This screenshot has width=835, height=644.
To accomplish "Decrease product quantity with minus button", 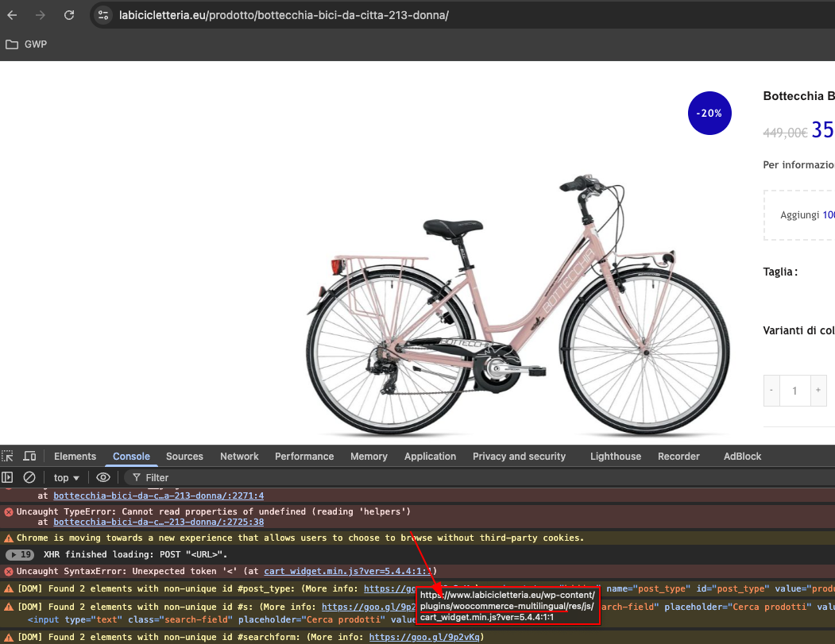I will 771,391.
